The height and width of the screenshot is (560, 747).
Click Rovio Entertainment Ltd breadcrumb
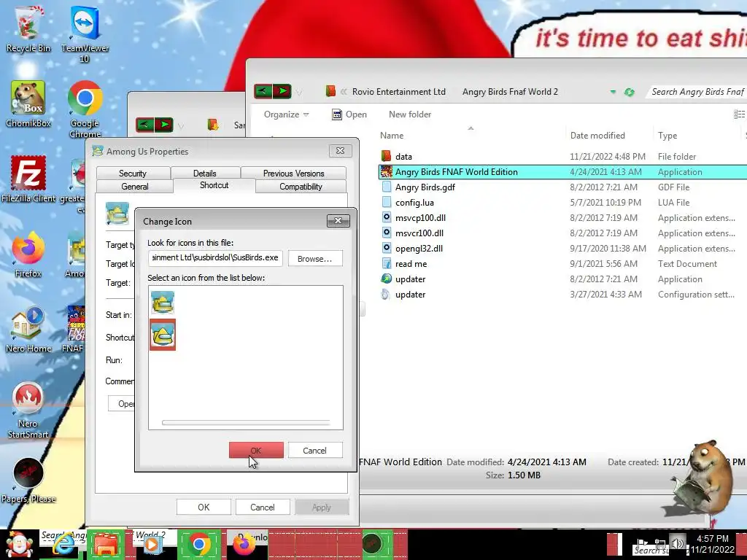click(x=399, y=91)
